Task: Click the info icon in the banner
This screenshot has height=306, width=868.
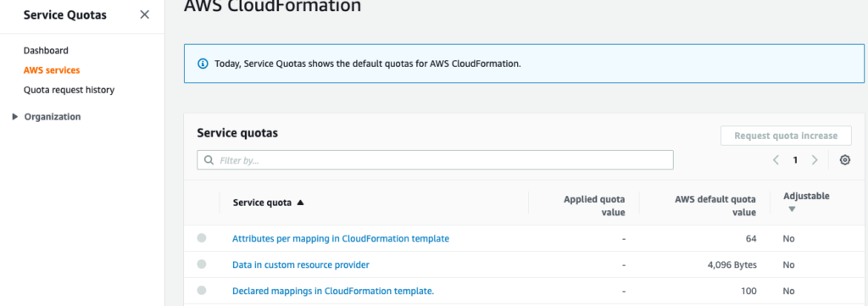Action: (x=203, y=63)
